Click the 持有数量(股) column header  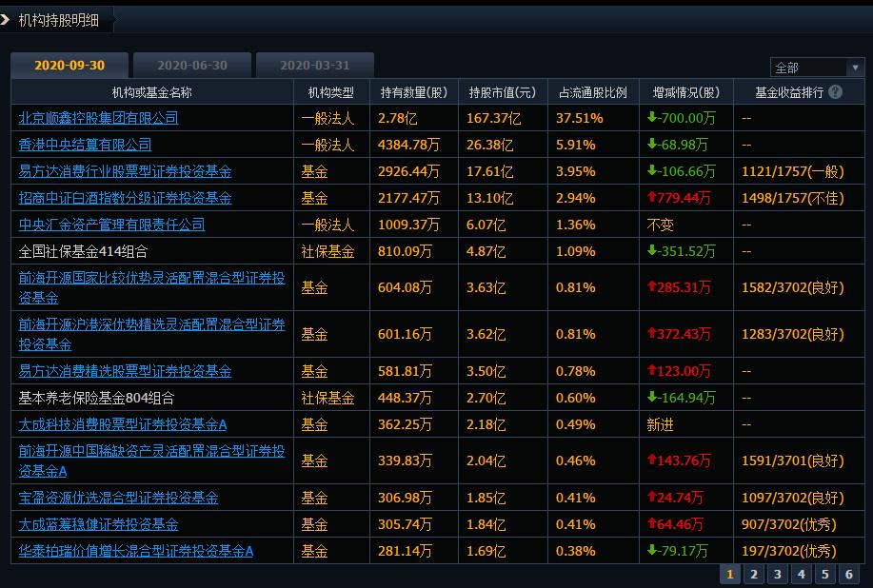point(414,92)
